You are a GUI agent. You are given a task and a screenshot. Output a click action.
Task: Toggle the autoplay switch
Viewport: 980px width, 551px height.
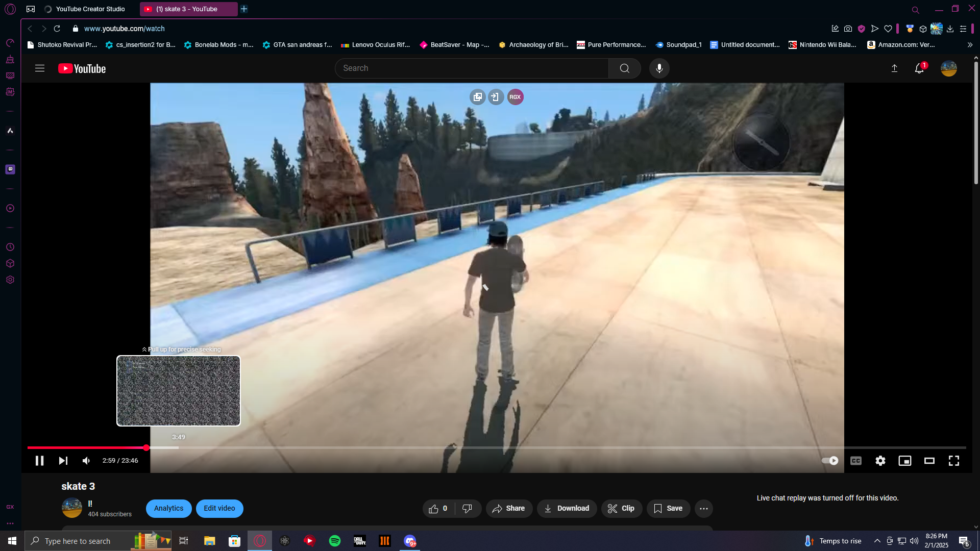tap(830, 461)
